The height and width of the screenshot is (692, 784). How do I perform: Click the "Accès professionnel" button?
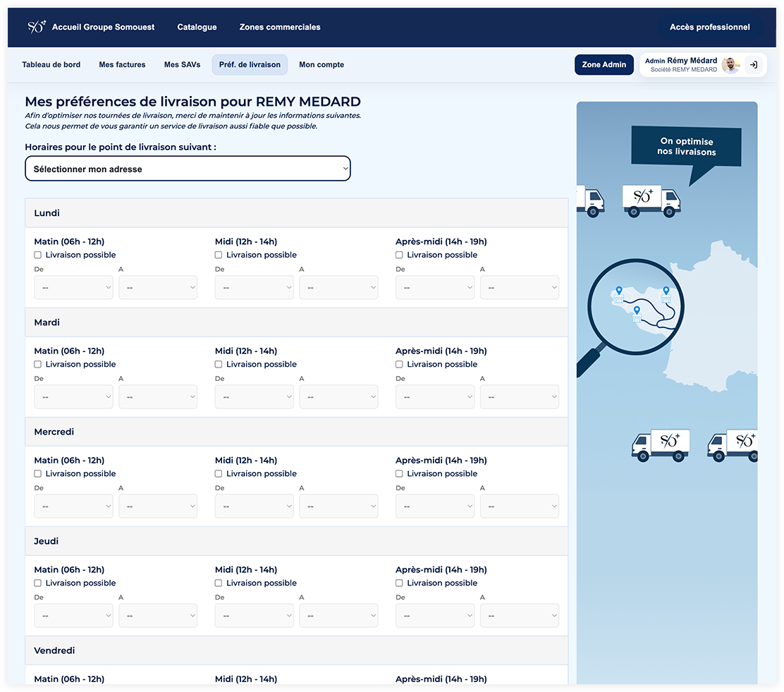click(709, 28)
